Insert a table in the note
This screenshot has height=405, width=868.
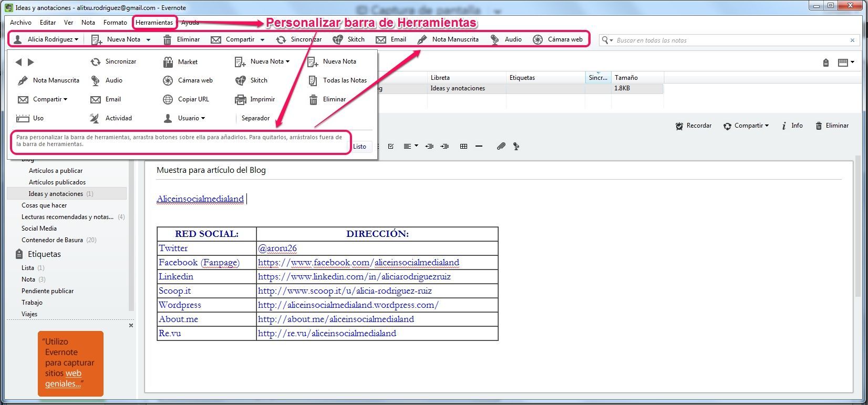[463, 147]
